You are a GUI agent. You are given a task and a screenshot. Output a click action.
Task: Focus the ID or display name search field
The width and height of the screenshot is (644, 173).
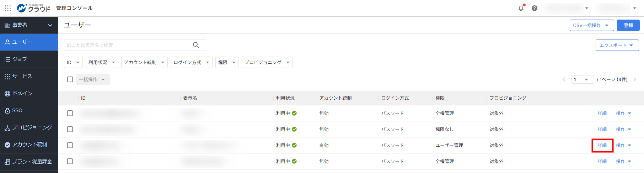click(125, 45)
